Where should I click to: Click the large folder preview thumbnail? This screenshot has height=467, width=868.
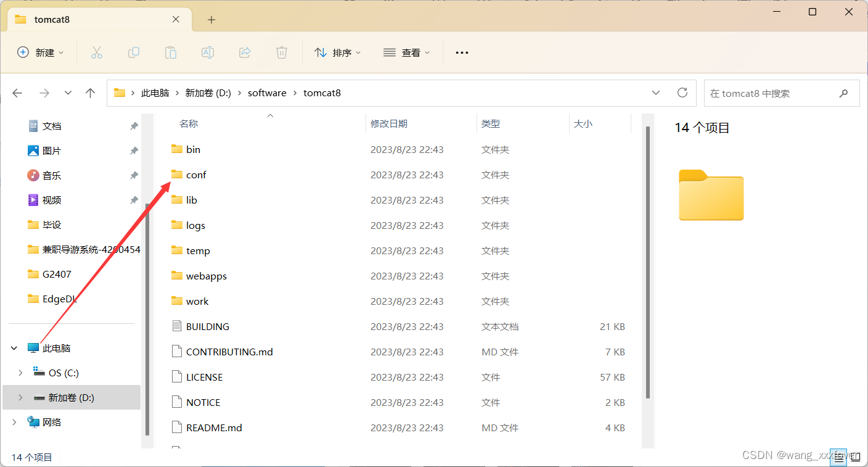[711, 195]
